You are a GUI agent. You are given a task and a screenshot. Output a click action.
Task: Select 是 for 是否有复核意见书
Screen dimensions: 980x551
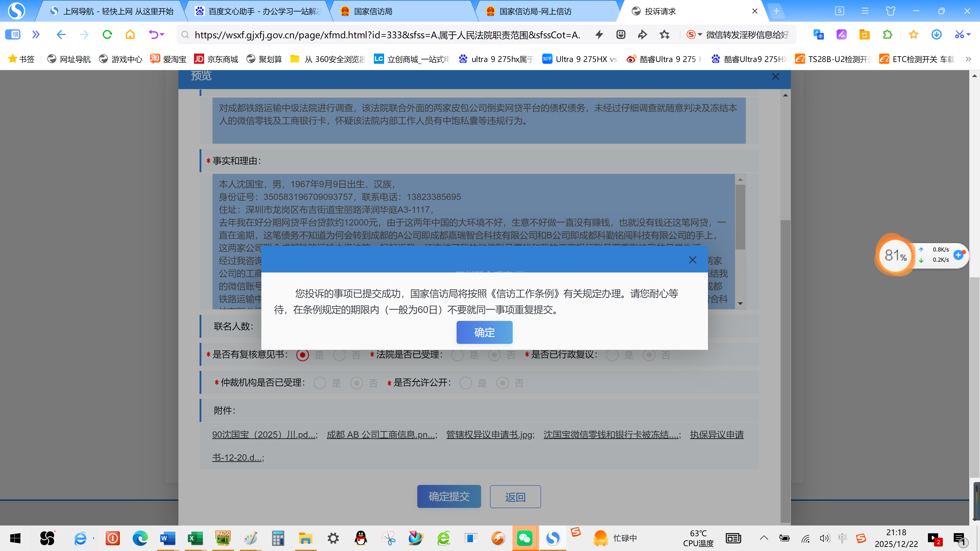pyautogui.click(x=302, y=355)
